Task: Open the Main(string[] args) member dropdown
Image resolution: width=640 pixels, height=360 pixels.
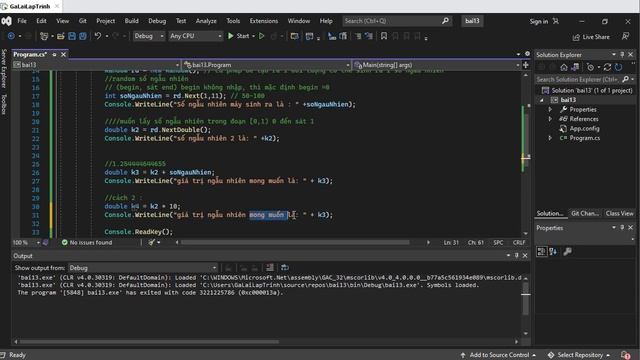Action: (436, 65)
